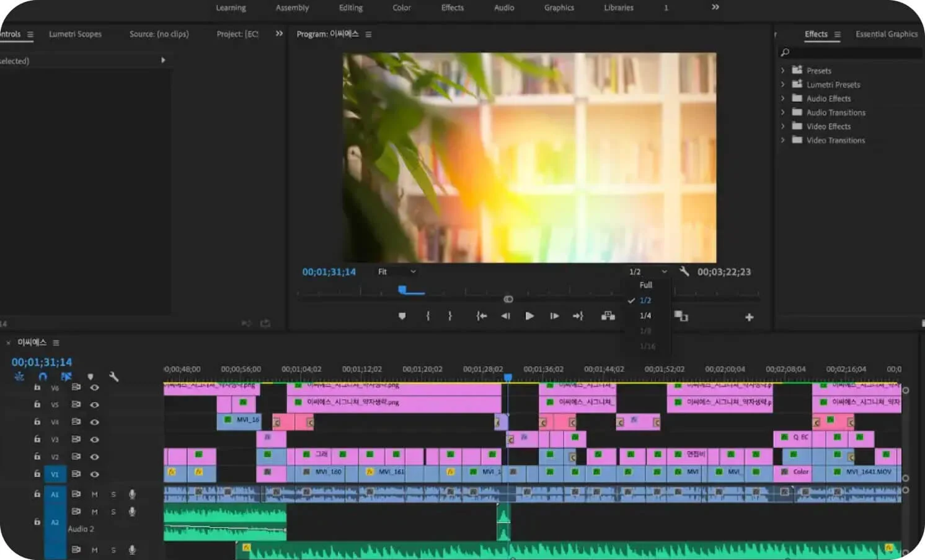Viewport: 925px width, 560px height.
Task: Open the Essential Graphics tab
Action: (x=887, y=34)
